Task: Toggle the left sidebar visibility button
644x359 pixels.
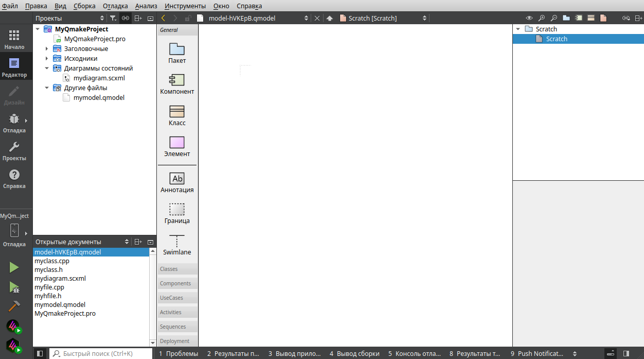Action: (40, 354)
